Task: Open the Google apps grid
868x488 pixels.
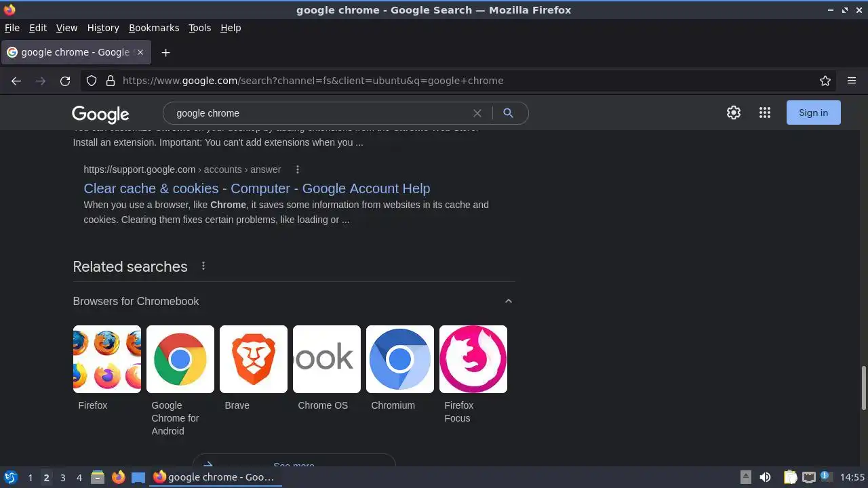Action: (x=765, y=113)
